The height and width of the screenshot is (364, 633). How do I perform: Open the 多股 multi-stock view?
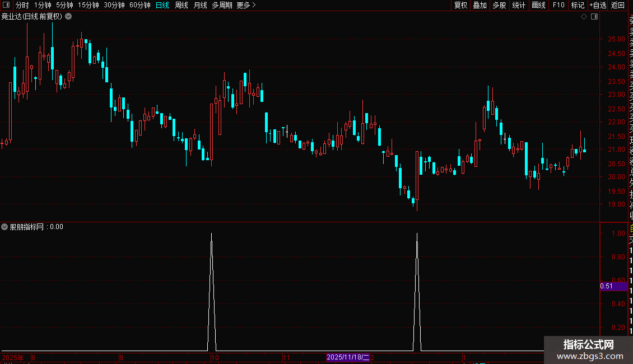(x=499, y=5)
